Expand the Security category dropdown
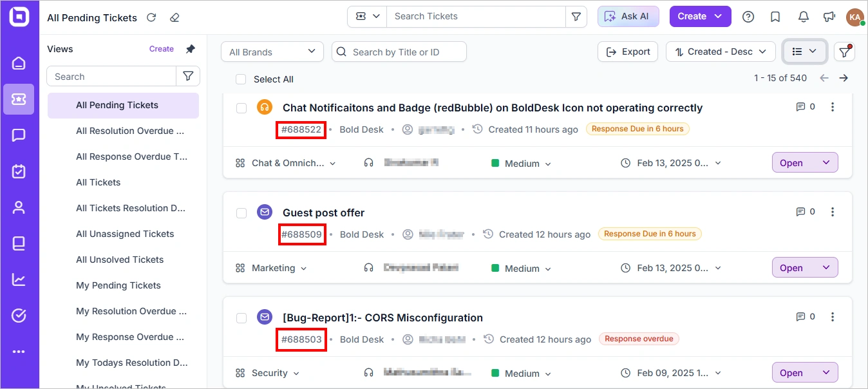This screenshot has height=389, width=868. (x=268, y=373)
